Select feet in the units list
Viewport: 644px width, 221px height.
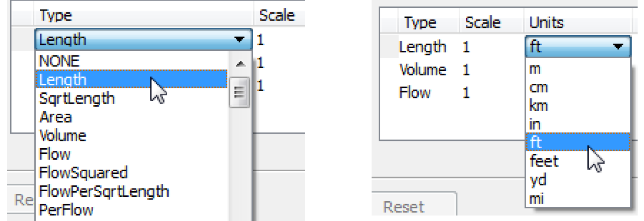(544, 161)
